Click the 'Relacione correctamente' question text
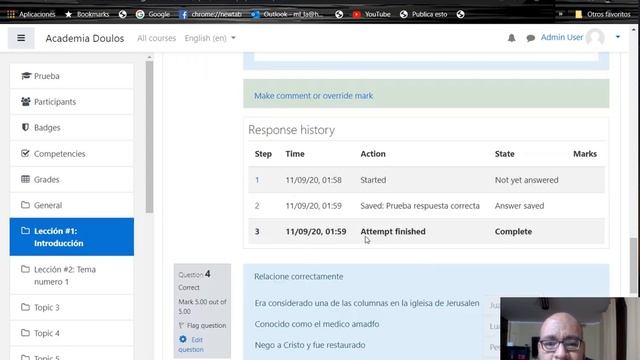640x360 pixels. 299,276
